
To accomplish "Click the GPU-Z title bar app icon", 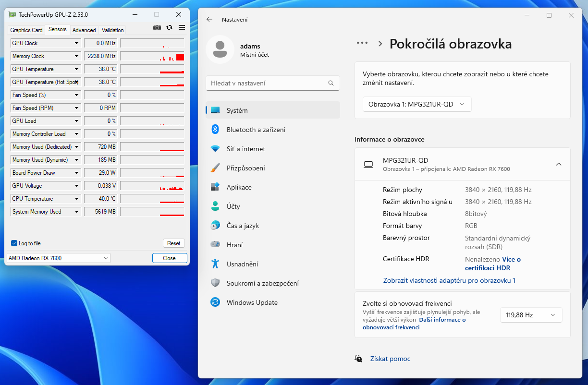I will [12, 14].
